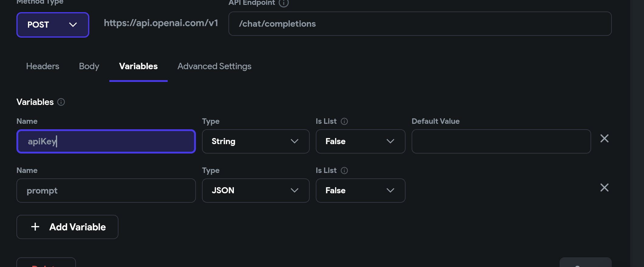Open Is List False dropdown for prompt
This screenshot has width=644, height=267.
point(360,191)
